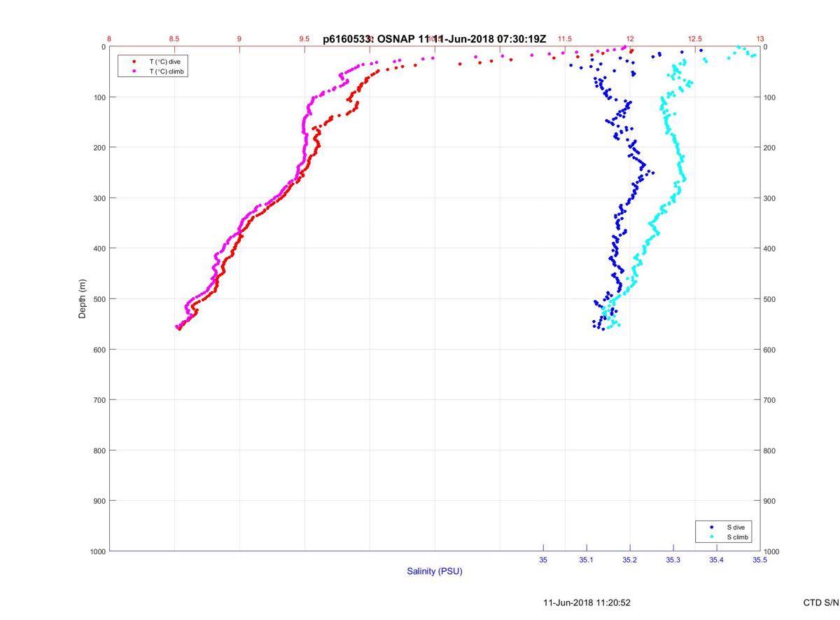Screen dimensions: 840x620
Task: Click the '800' tick on the left depth axis
Action: point(99,450)
